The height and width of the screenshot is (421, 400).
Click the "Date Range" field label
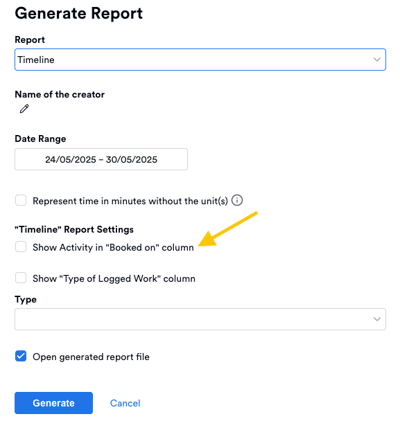click(x=40, y=139)
